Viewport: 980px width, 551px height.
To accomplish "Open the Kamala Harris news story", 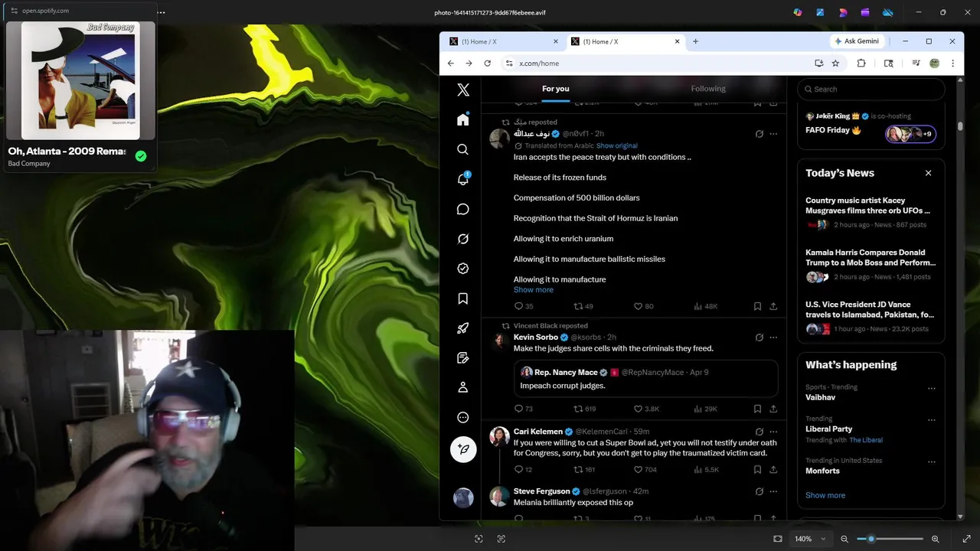I will (x=871, y=264).
